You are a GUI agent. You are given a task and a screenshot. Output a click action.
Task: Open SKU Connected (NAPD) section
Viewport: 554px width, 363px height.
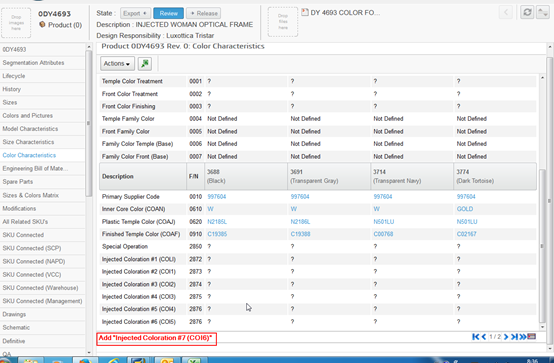click(x=42, y=261)
